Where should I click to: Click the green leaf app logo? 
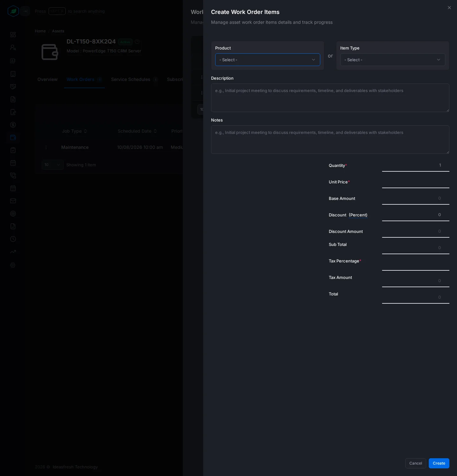[13, 11]
